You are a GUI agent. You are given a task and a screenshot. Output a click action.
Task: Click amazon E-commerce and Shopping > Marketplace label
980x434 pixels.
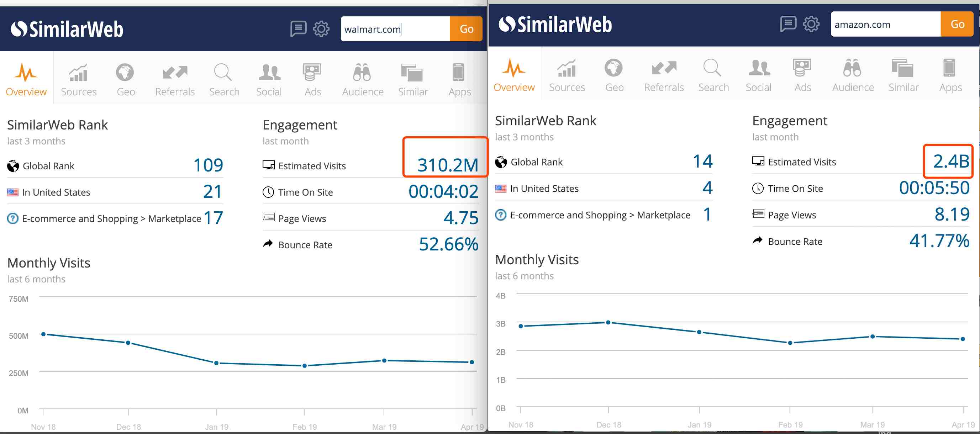pyautogui.click(x=600, y=215)
